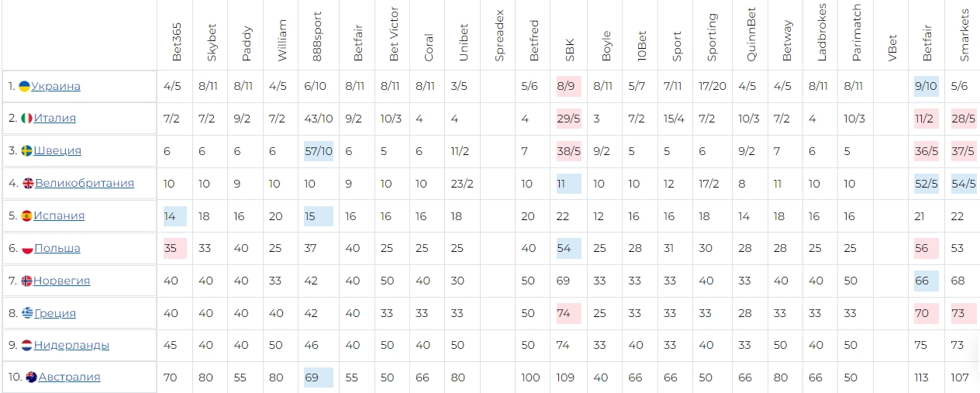Click the Netherlands flag icon
The height and width of the screenshot is (393, 980).
27,346
